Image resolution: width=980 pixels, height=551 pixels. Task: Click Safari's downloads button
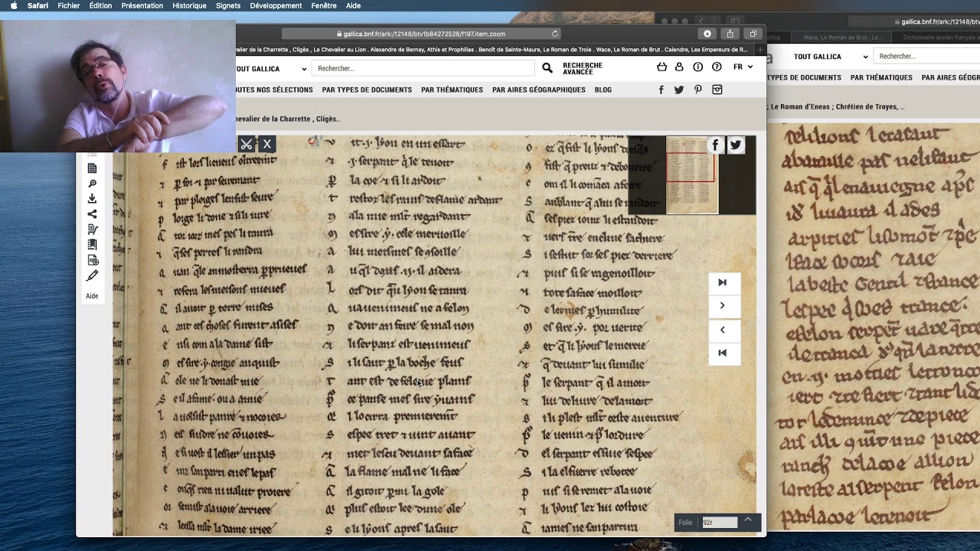707,34
